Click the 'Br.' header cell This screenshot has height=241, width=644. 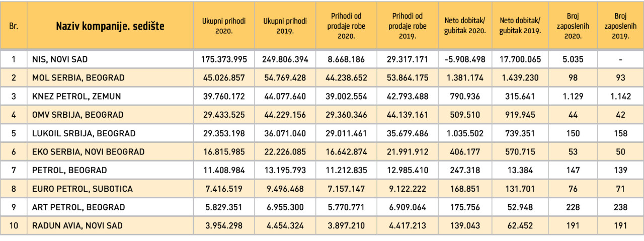click(14, 26)
